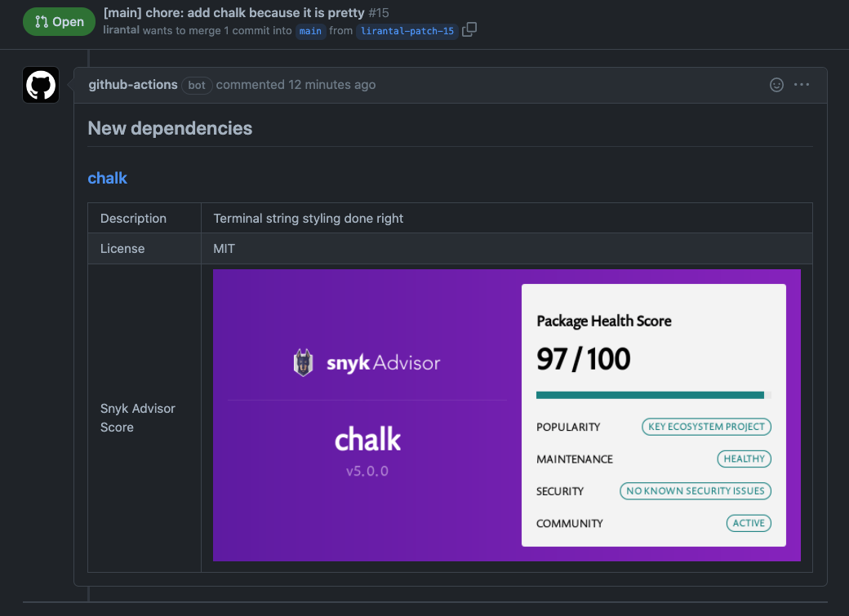Click the Description row header cell
This screenshot has width=849, height=616.
click(144, 218)
